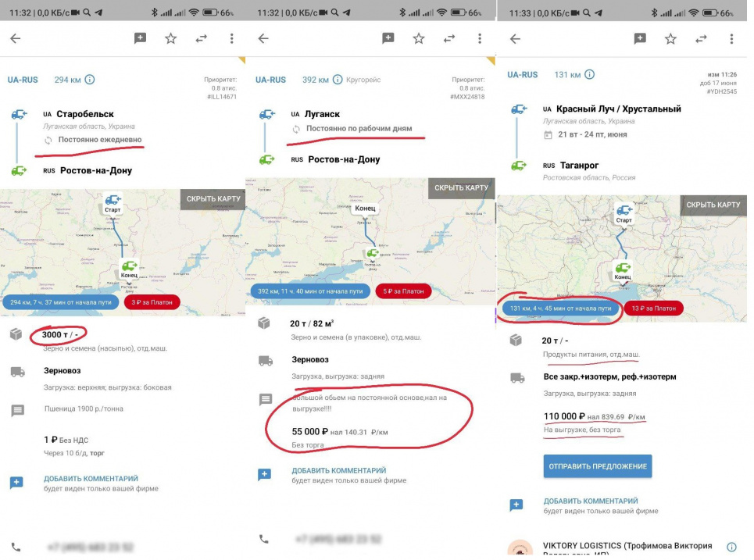Hide the map in Старобельск listing
Viewport: 754px width, 560px height.
point(213,198)
